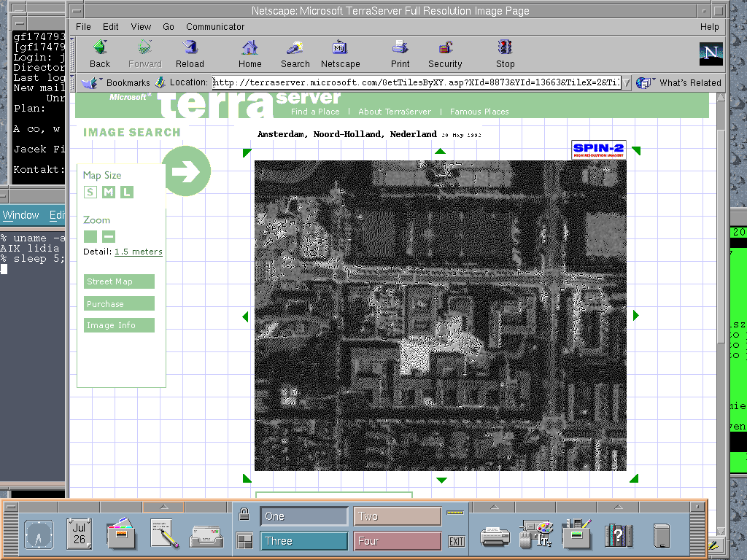Pan the map northwest with the corner arrow
Image resolution: width=747 pixels, height=560 pixels.
tap(247, 152)
